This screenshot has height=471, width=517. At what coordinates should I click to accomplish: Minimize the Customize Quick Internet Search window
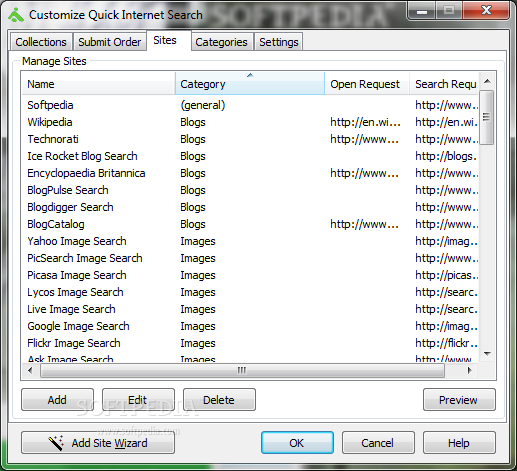click(422, 11)
